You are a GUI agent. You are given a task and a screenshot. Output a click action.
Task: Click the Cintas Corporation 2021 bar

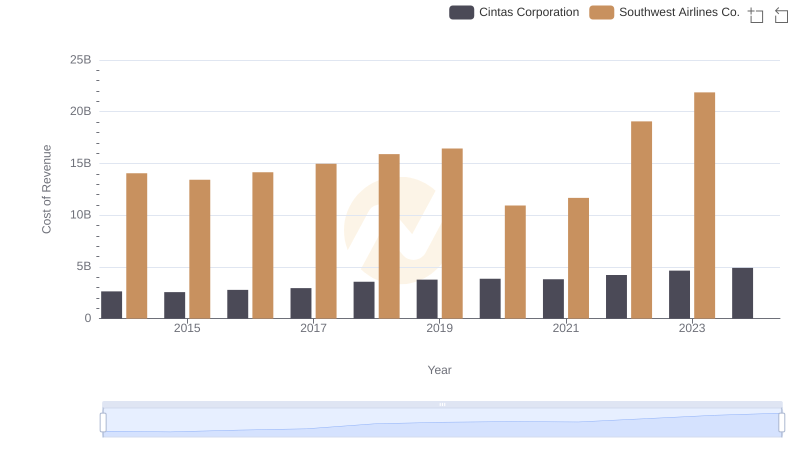[554, 299]
